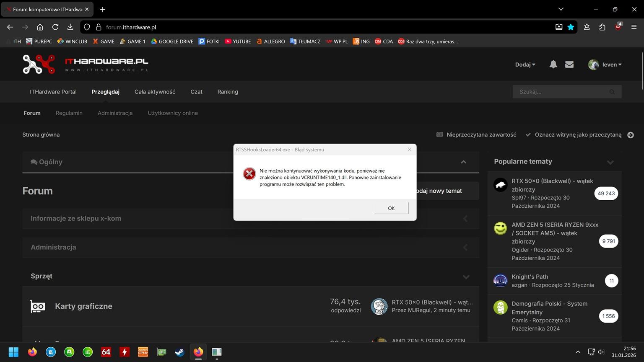Reload the page with the refresh icon
The image size is (644, 362).
coord(55,27)
